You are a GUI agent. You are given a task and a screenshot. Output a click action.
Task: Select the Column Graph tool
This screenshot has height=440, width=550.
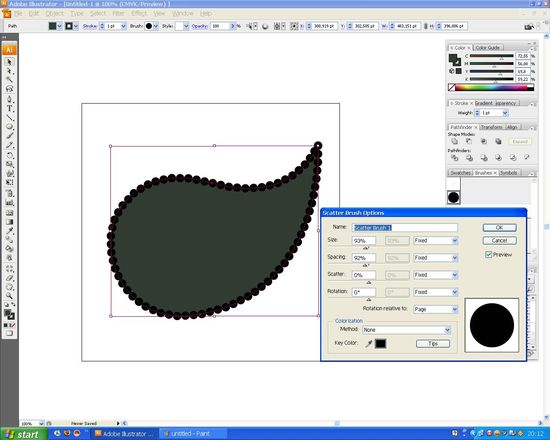click(x=9, y=202)
